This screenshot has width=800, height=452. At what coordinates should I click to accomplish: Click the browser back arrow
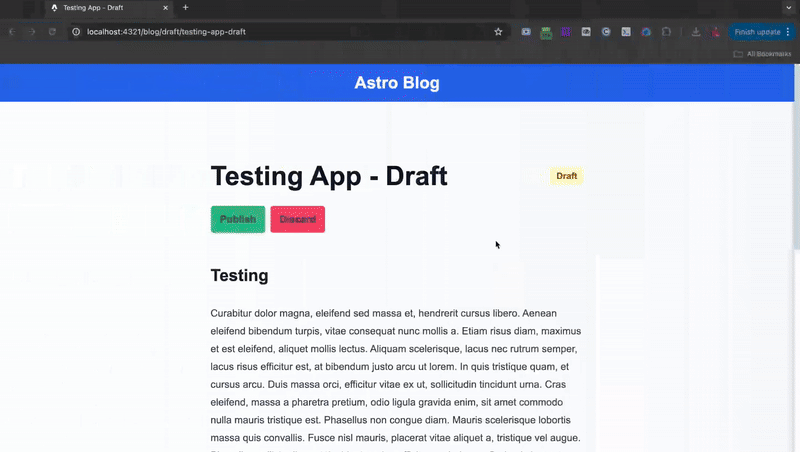(x=12, y=32)
